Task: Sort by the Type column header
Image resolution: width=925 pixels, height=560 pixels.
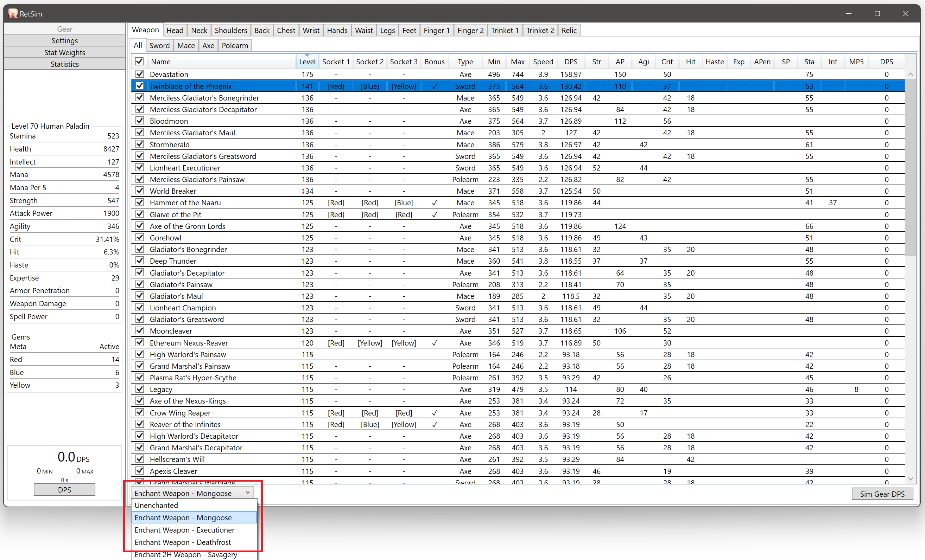Action: point(465,62)
